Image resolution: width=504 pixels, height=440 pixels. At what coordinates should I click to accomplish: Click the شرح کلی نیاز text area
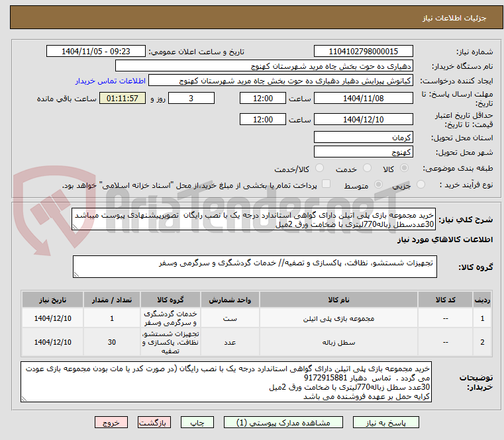click(x=253, y=220)
